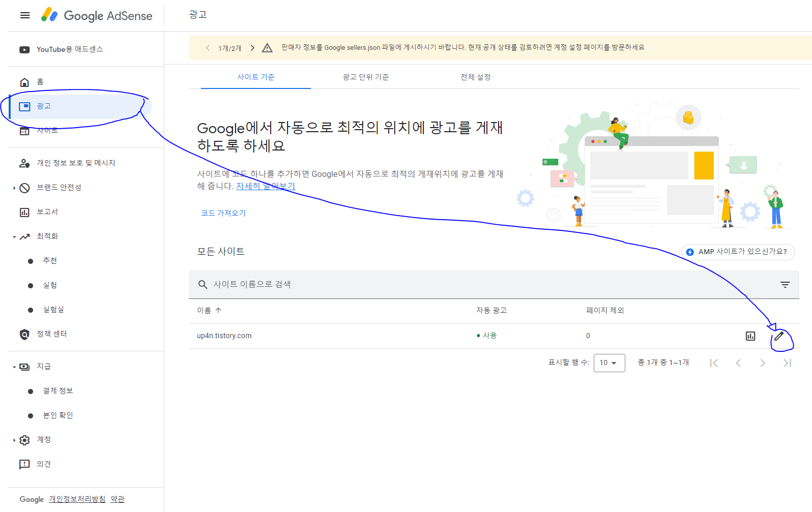Viewport: 812px width, 512px height.
Task: Collapse the 지급 section arrow
Action: [14, 367]
